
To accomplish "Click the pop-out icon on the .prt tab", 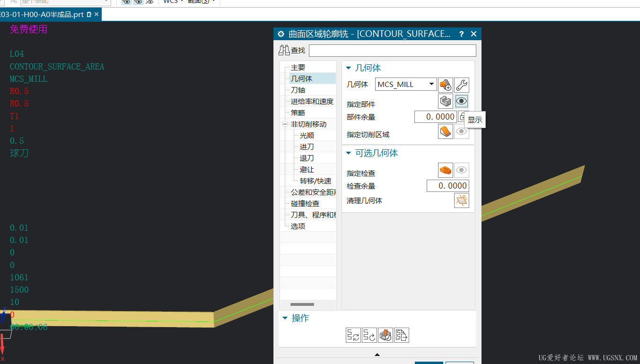I will 89,15.
